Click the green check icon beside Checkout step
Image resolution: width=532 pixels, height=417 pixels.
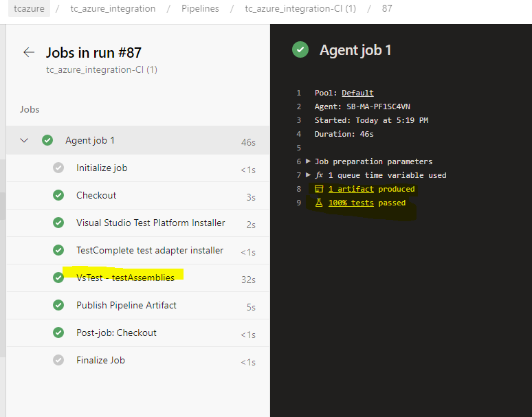tap(58, 195)
